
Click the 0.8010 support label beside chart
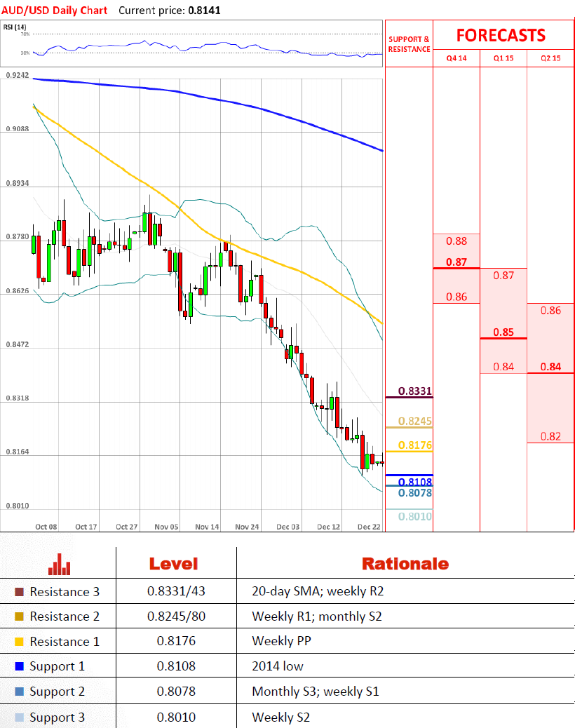(x=415, y=516)
